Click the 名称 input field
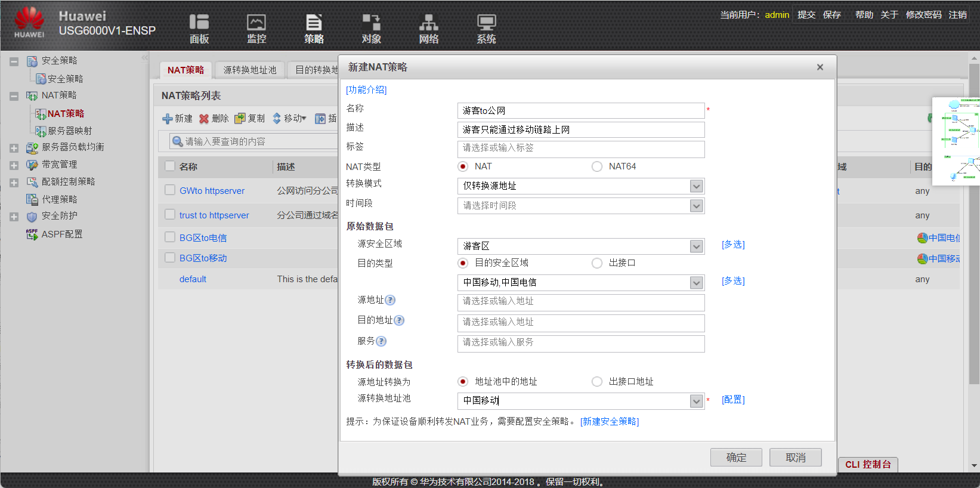980x488 pixels. (x=581, y=110)
